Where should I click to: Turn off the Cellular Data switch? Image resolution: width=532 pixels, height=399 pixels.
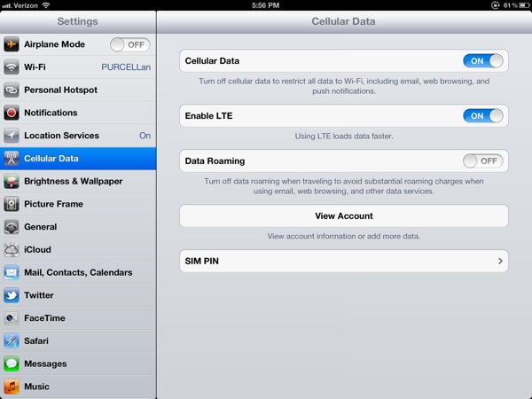tap(483, 61)
